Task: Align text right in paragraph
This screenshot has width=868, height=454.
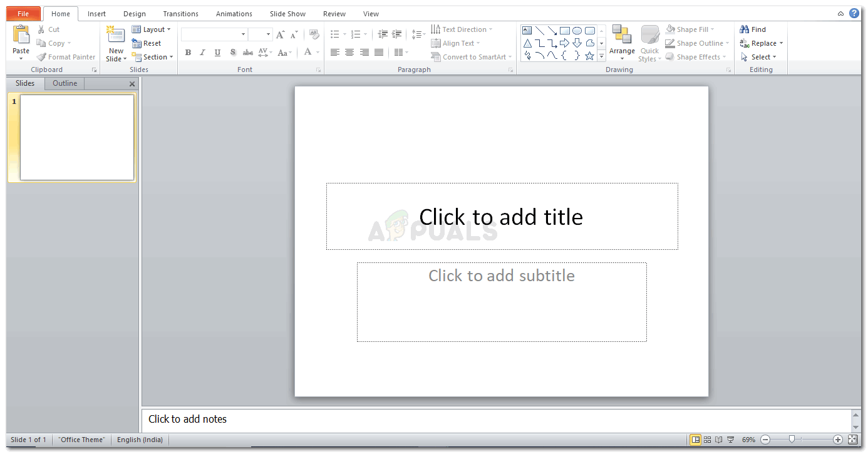Action: (x=364, y=53)
